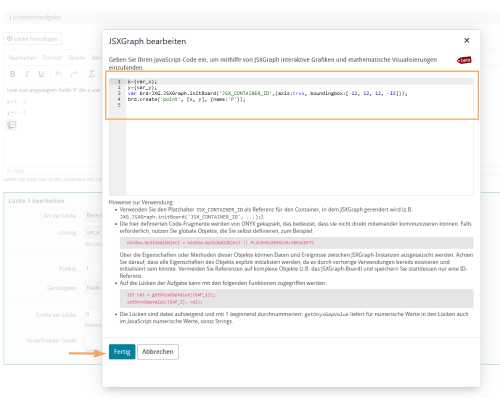Click the JSXGraph placeholder image icon in editor
The width and height of the screenshot is (500, 398).
pos(11,125)
